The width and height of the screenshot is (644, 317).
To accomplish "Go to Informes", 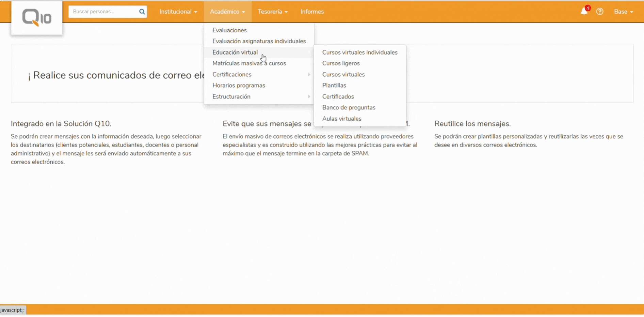I will point(312,12).
